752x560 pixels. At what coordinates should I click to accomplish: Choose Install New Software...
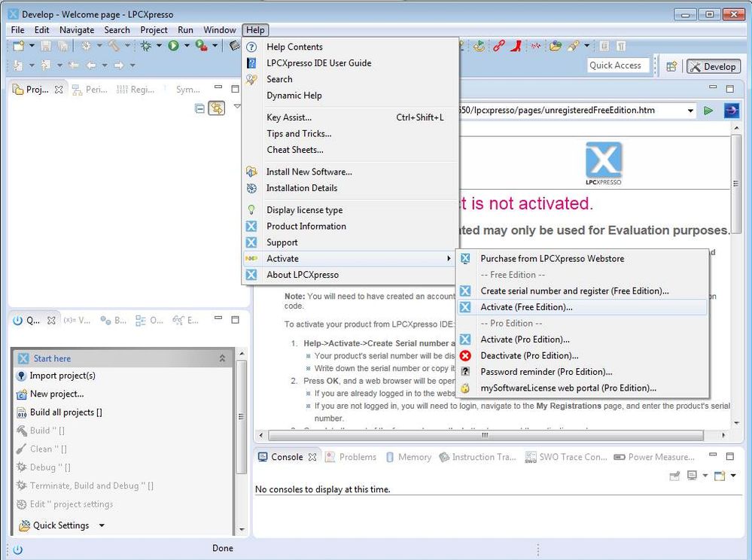[x=351, y=172]
